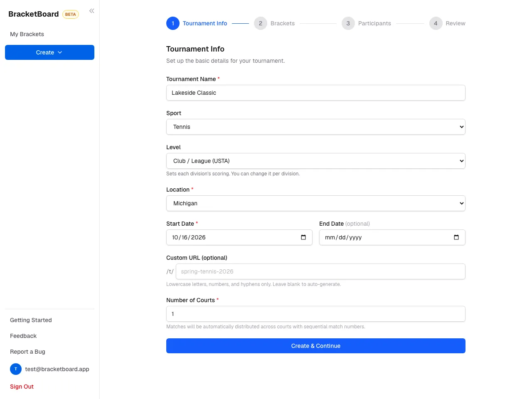
Task: Click the step 4 circle in the wizard
Action: (x=436, y=23)
